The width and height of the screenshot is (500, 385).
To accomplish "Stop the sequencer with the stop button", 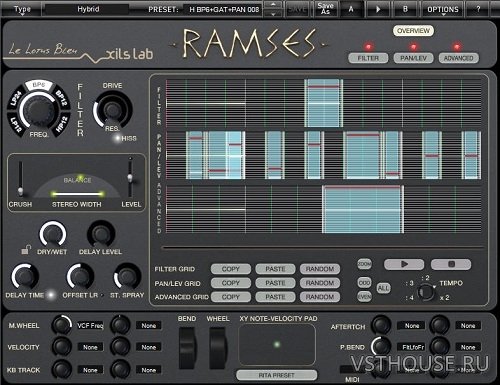I will pyautogui.click(x=451, y=264).
